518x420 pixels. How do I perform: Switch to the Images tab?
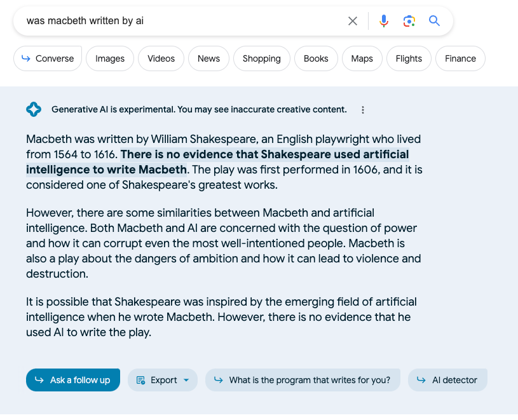point(110,58)
